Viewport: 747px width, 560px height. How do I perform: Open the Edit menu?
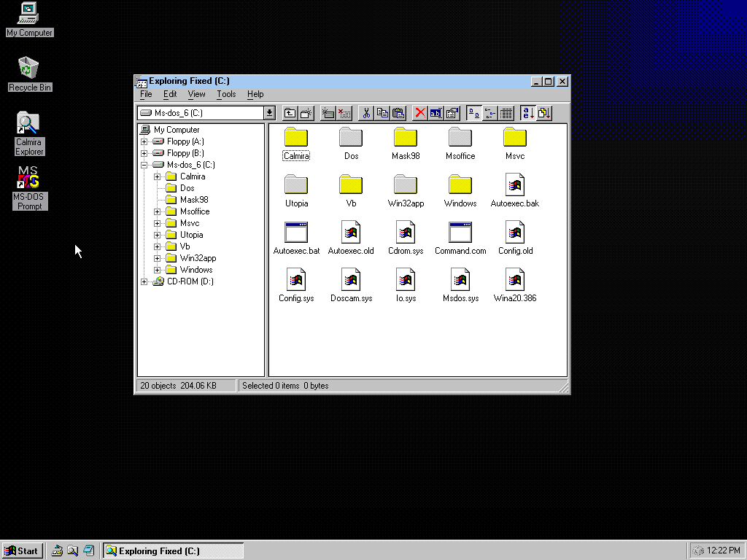tap(170, 94)
